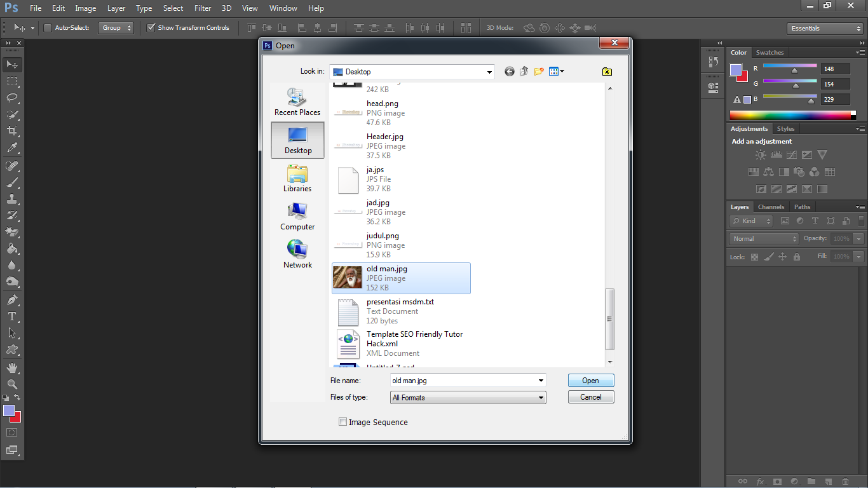Screen dimensions: 868x488
Task: Select the Eyedropper tool
Action: [12, 147]
